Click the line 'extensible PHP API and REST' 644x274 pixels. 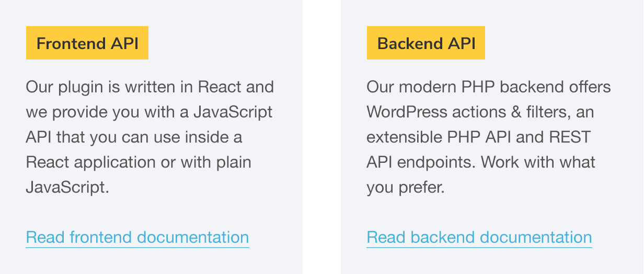pyautogui.click(x=479, y=137)
